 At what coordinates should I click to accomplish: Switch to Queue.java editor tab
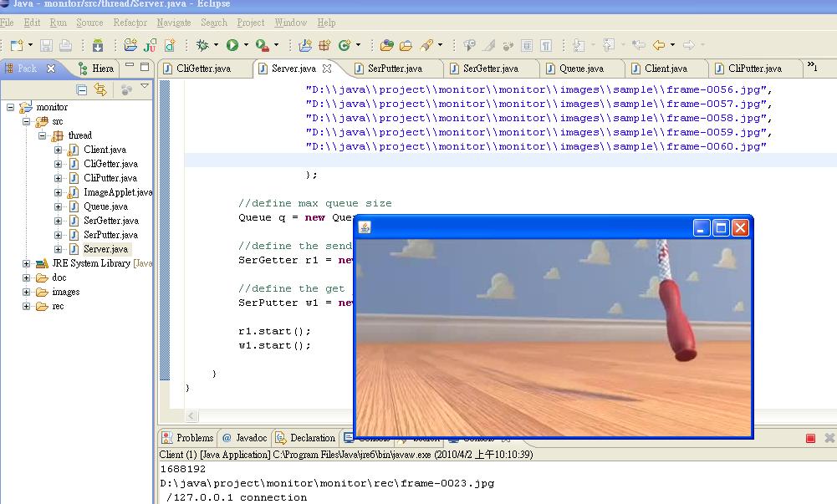coord(581,69)
